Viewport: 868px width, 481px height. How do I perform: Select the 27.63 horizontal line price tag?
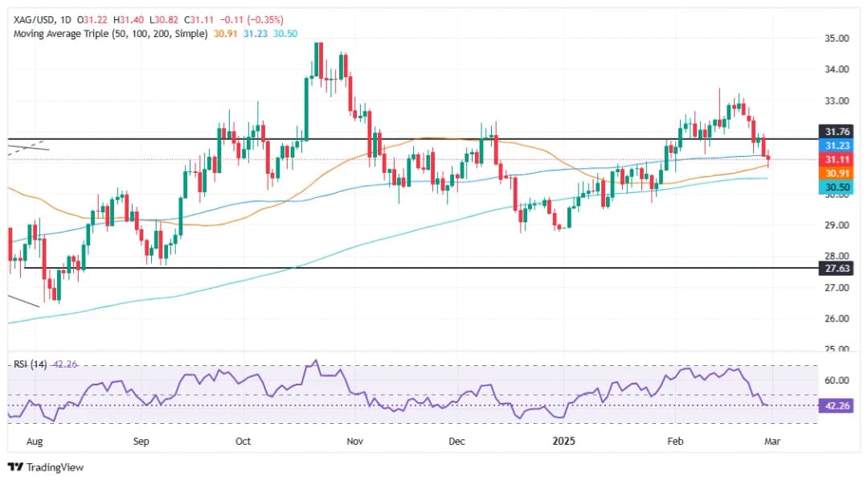838,268
